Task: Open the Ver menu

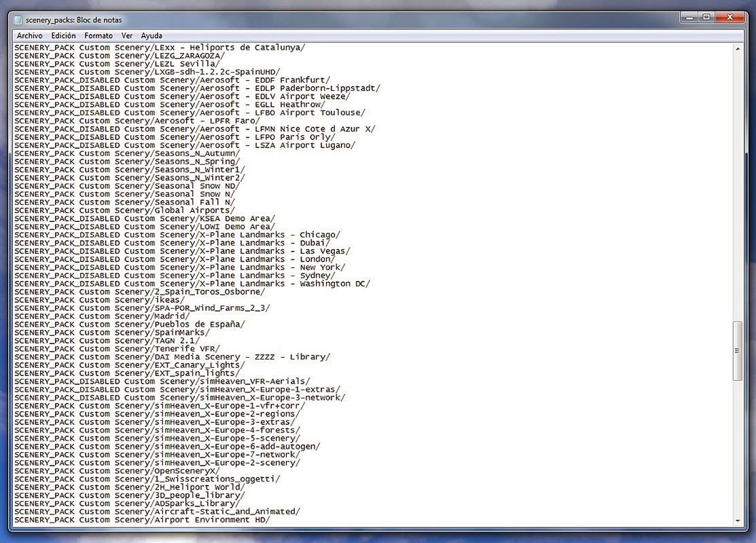Action: (x=127, y=36)
